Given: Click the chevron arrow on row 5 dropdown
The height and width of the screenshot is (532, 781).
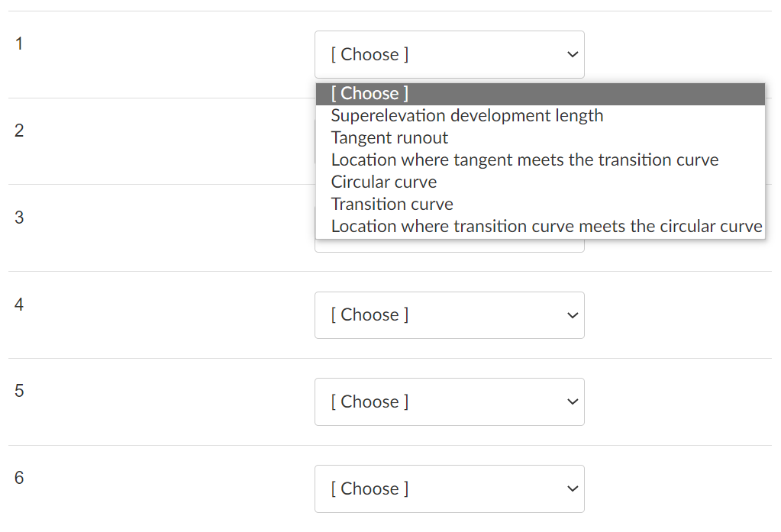Looking at the screenshot, I should pos(572,402).
